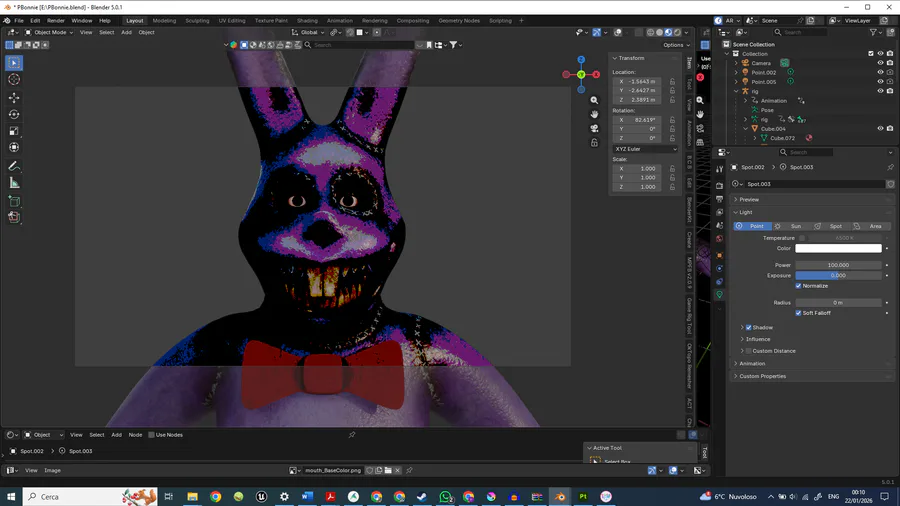
Task: Expand the Custom Properties panel
Action: [x=762, y=376]
